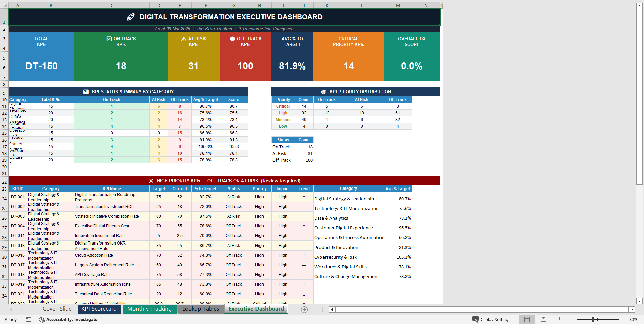Click the macro recording icon beside Ready
The width and height of the screenshot is (644, 324).
click(28, 319)
